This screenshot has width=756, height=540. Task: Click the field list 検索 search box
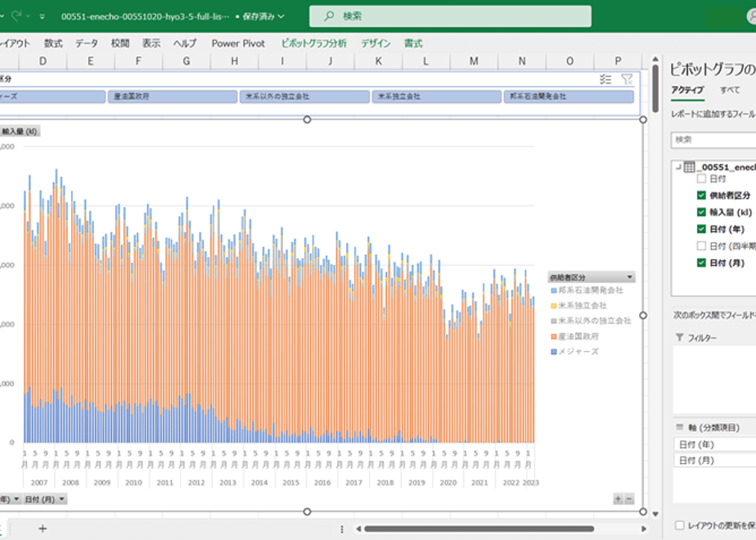713,140
